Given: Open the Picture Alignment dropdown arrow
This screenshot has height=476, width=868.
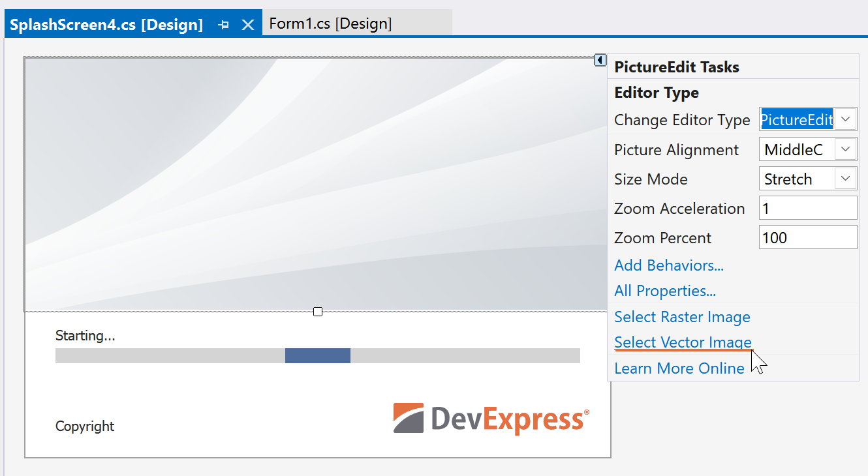Looking at the screenshot, I should 846,149.
